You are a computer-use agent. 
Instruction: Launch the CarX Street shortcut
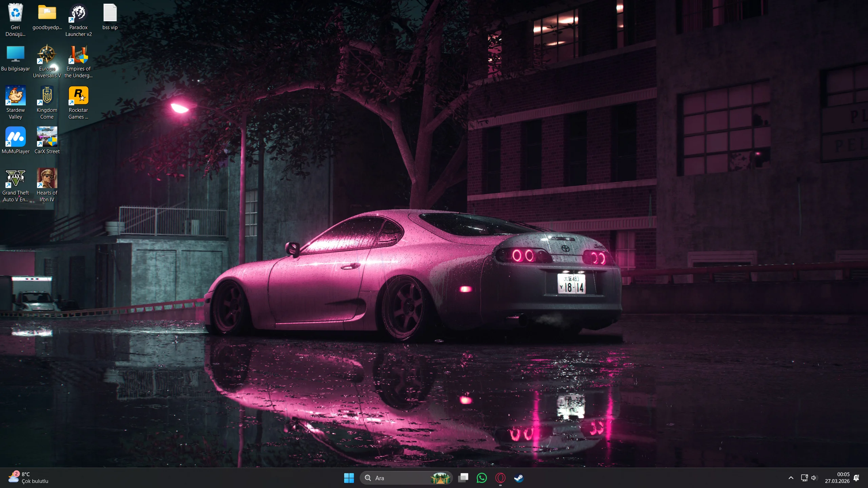[x=47, y=137]
